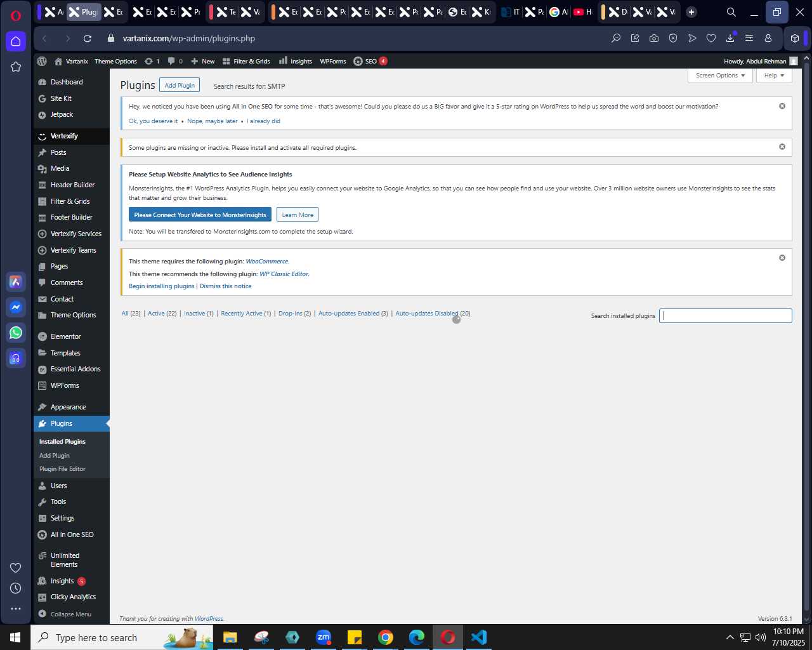Dismiss the WooCommerce required plugin notice
Image resolution: width=812 pixels, height=650 pixels.
(x=782, y=258)
